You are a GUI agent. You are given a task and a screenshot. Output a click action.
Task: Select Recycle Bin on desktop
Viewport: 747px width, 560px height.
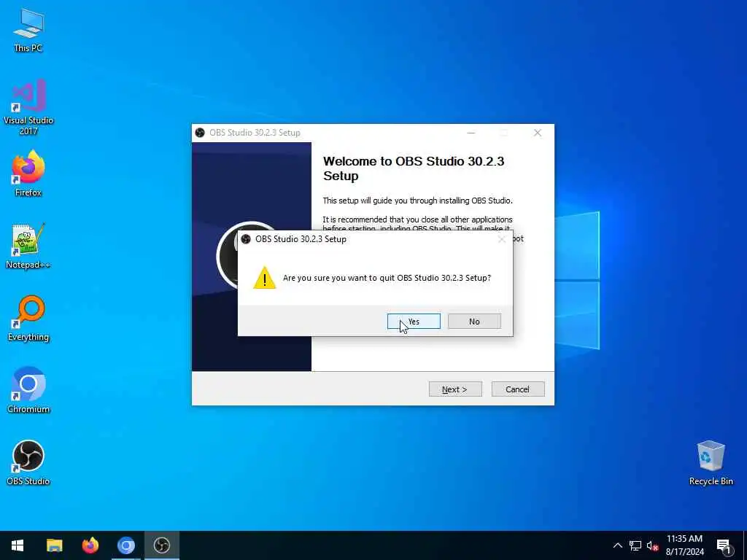711,463
